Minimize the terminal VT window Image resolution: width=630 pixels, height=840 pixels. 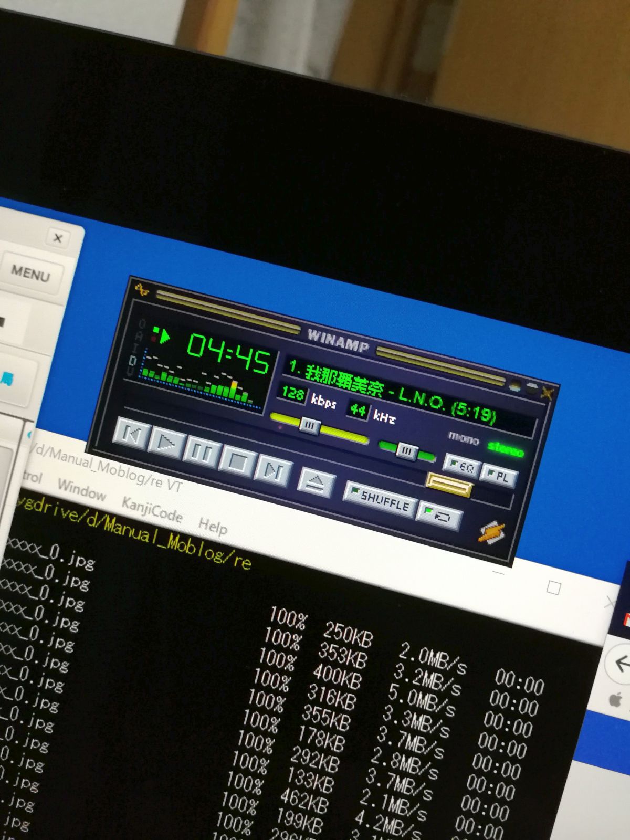tap(499, 573)
